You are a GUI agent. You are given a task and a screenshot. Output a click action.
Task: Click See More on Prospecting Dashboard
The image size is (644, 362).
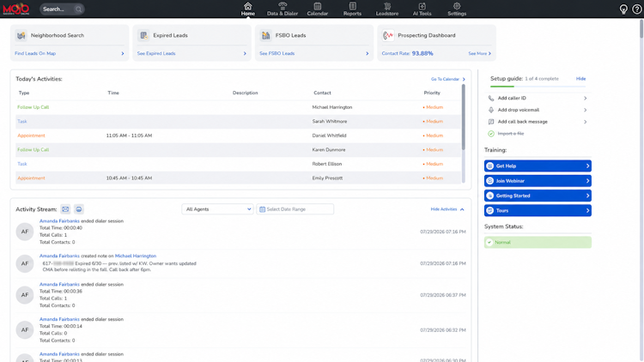[x=479, y=53]
